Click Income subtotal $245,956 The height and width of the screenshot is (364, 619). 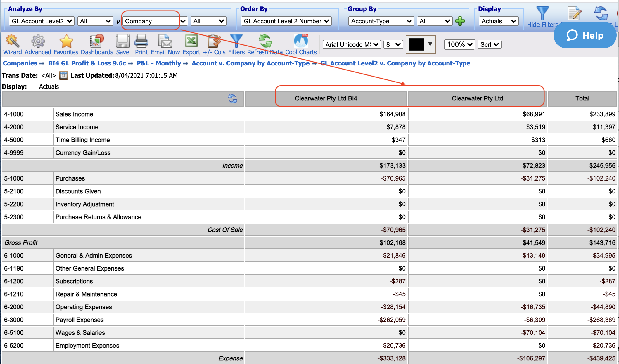[602, 166]
